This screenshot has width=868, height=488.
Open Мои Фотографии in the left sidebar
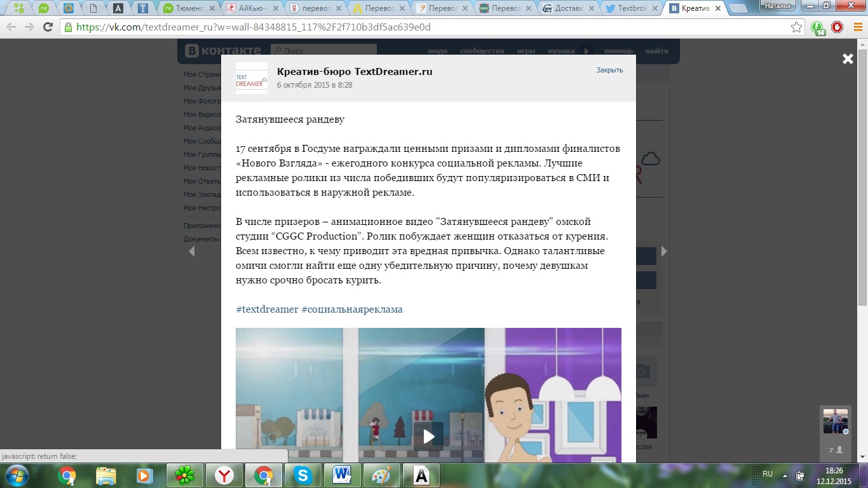tap(202, 101)
